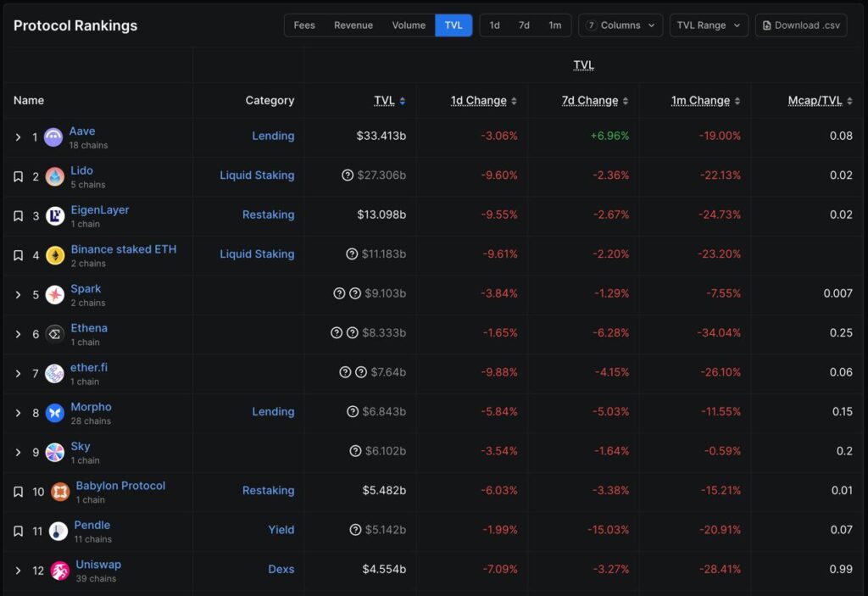Expand the Spark row chevron
Screen dimensions: 868x596
(x=18, y=295)
